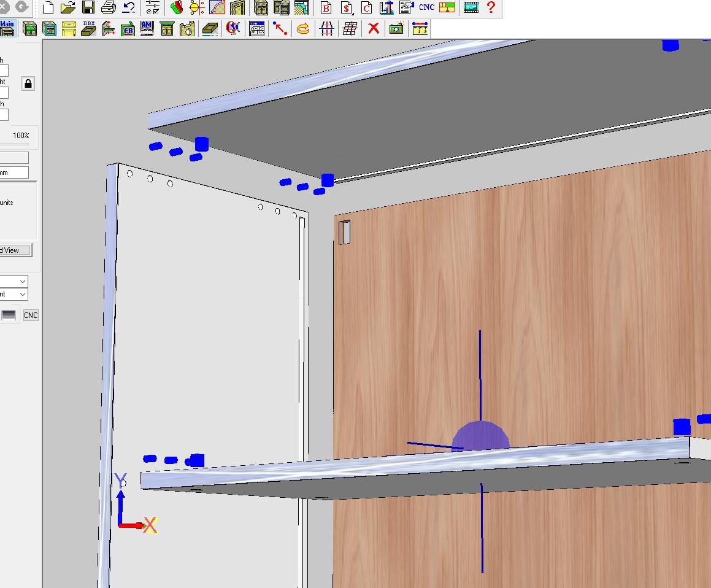The height and width of the screenshot is (588, 711).
Task: Open the options sliders-and-checkbox icon
Action: (x=153, y=8)
